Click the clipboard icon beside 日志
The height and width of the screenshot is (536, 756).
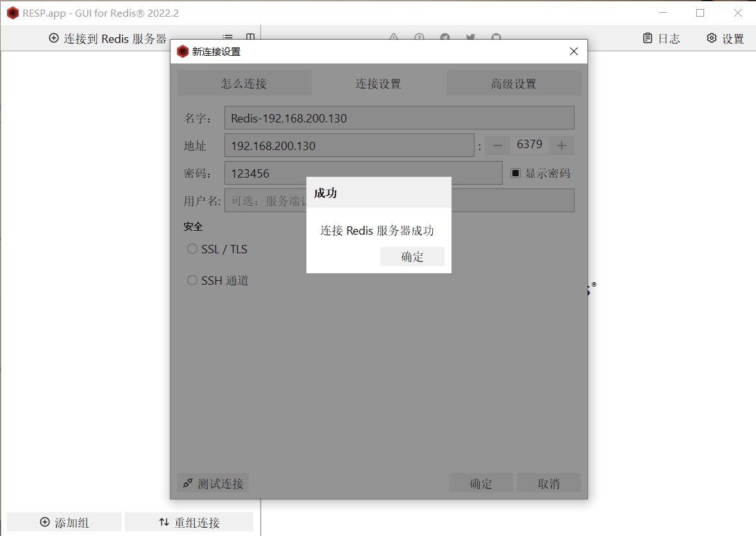pyautogui.click(x=648, y=38)
